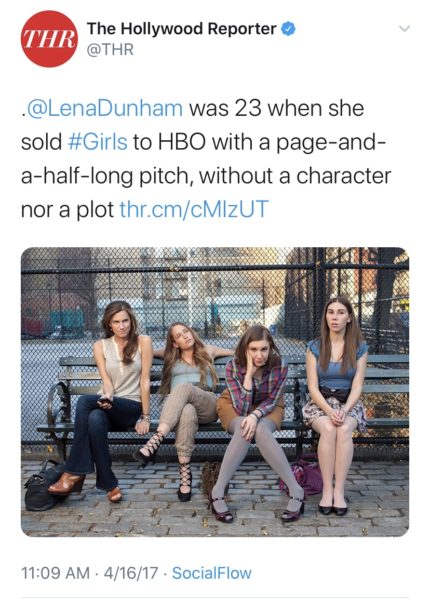Open the @LenaDunham mention
Image resolution: width=430 pixels, height=600 pixels.
click(x=103, y=109)
